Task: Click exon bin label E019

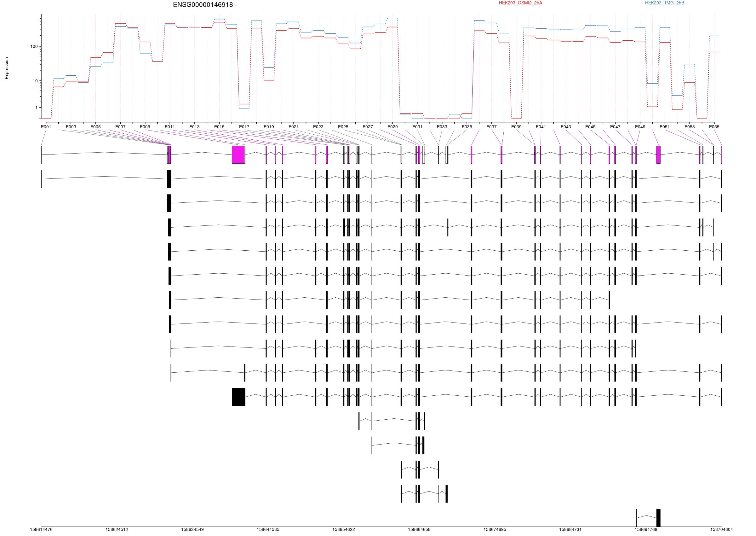Action: [x=269, y=127]
